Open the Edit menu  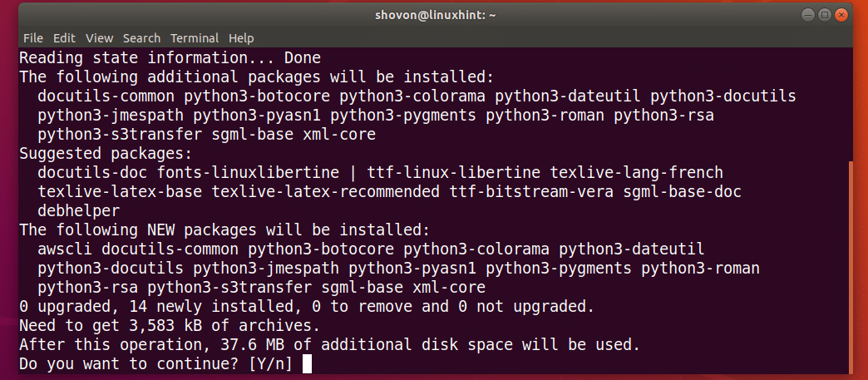click(64, 38)
